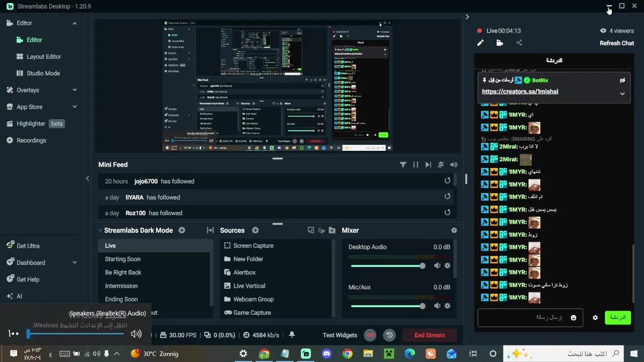Image resolution: width=644 pixels, height=362 pixels.
Task: Skip the current alert in Mini Feed
Action: click(x=428, y=164)
